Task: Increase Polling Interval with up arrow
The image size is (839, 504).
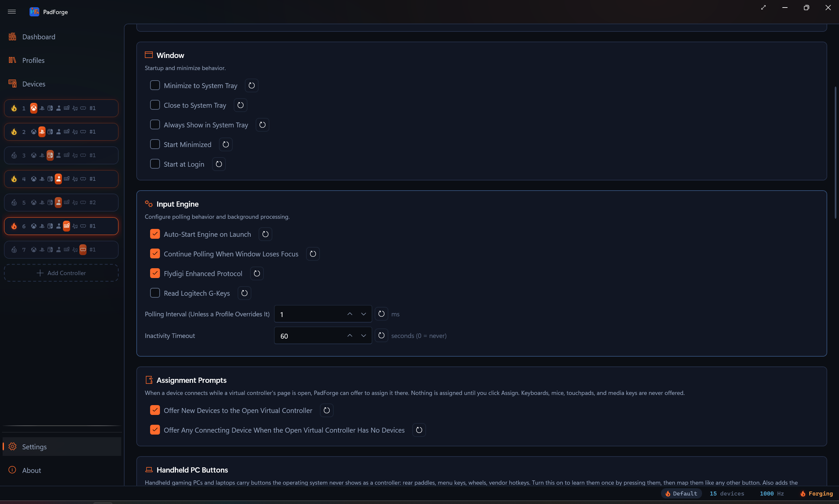Action: pyautogui.click(x=350, y=314)
